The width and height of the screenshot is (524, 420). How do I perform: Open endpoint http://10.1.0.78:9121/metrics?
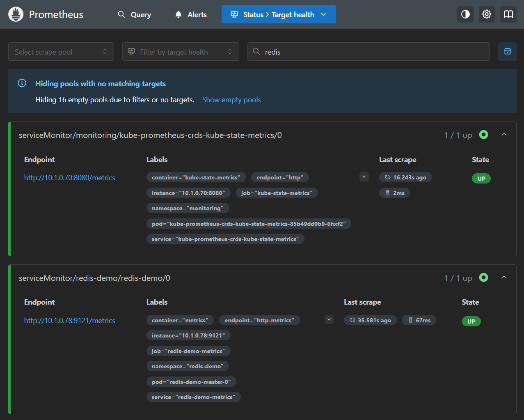coord(70,321)
